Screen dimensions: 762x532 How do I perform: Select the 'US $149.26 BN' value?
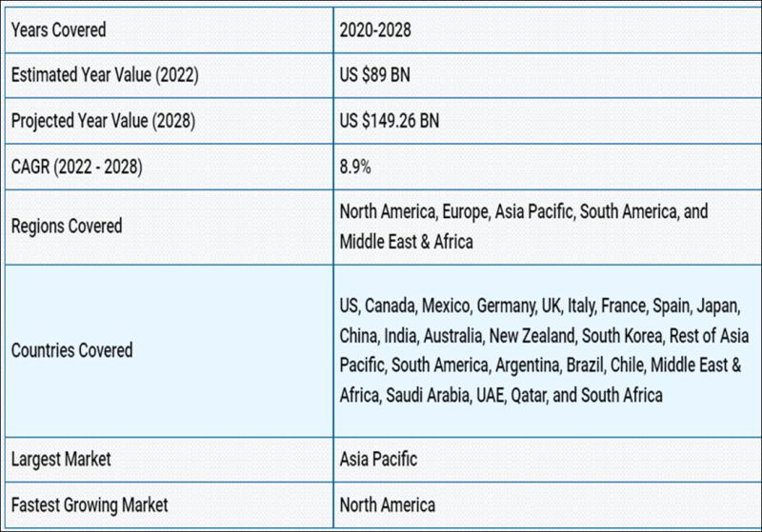tap(390, 122)
